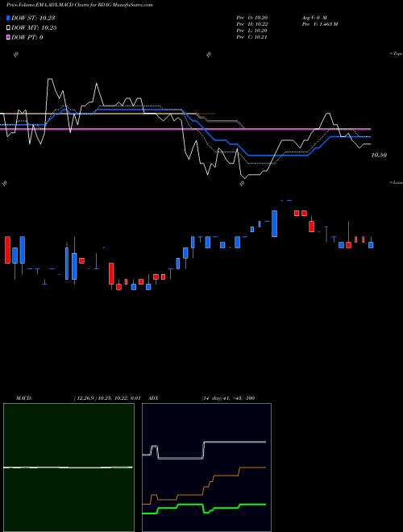Screen dimensions: 403x532
Task: Click the MACD (12,26,9) header label
Action: click(78, 398)
